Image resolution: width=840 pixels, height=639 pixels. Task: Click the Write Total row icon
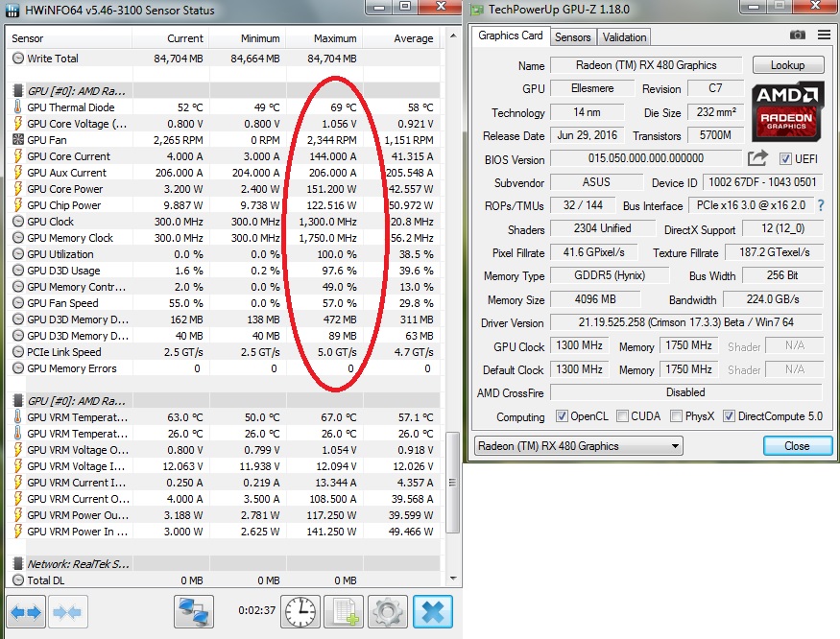tap(17, 58)
